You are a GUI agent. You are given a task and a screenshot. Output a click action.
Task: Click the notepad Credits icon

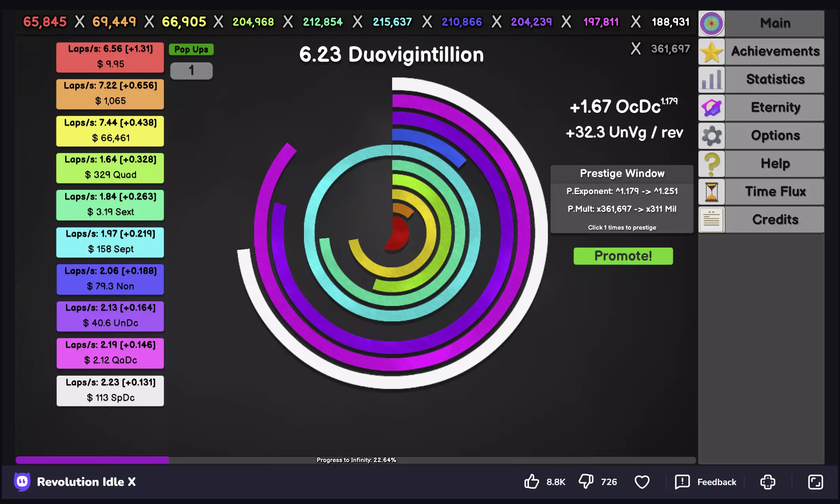712,220
